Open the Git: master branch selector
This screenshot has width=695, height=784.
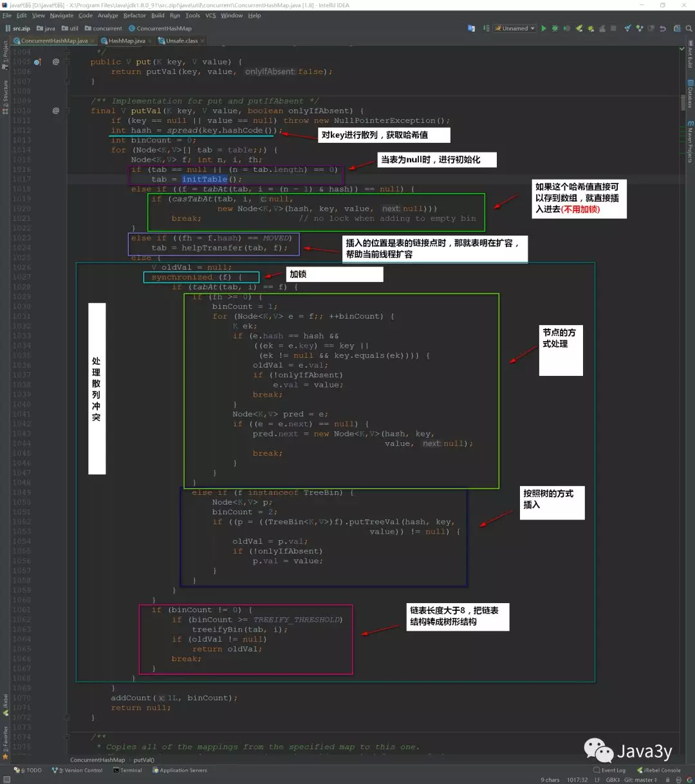coord(640,780)
